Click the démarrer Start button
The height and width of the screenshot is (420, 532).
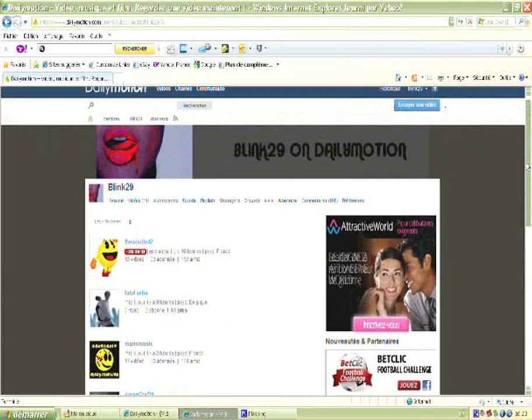point(27,414)
